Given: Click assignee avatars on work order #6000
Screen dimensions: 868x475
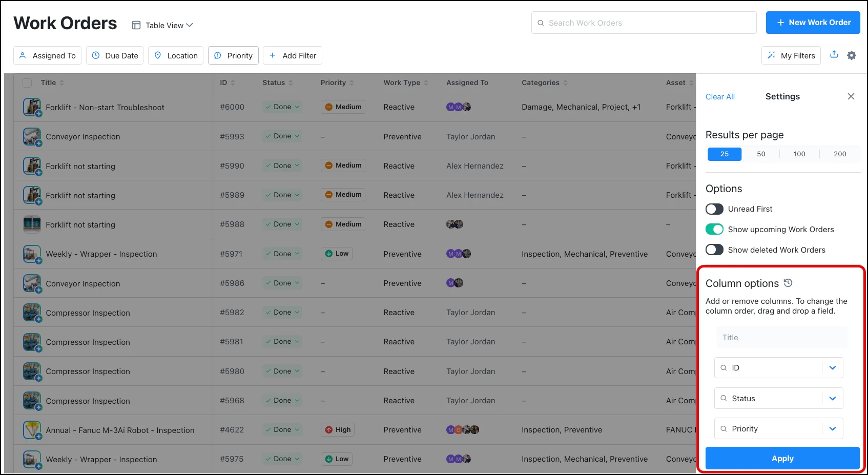Looking at the screenshot, I should coord(459,107).
